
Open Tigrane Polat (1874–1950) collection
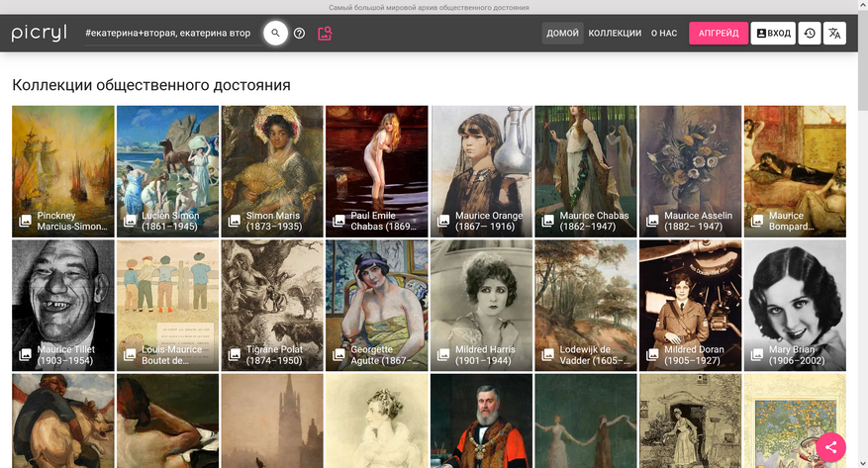[272, 306]
